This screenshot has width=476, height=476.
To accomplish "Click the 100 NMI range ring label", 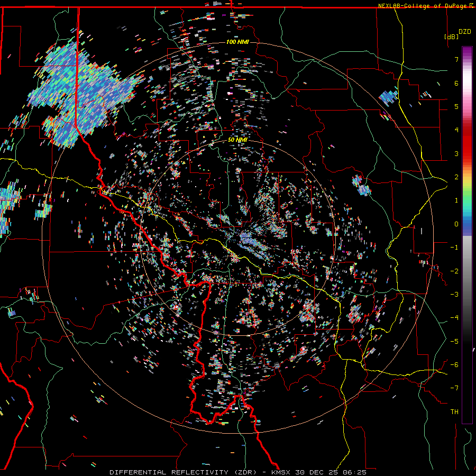I will [x=237, y=42].
